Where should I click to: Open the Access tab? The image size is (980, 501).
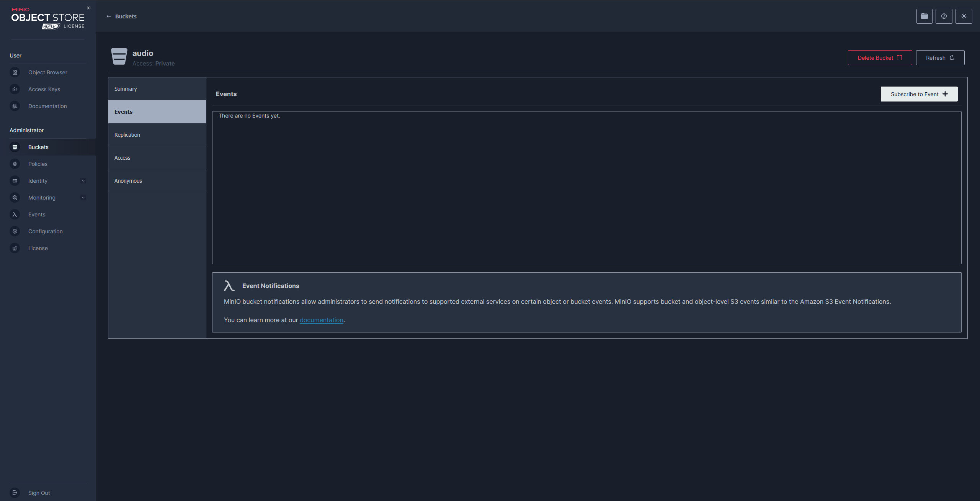point(157,158)
